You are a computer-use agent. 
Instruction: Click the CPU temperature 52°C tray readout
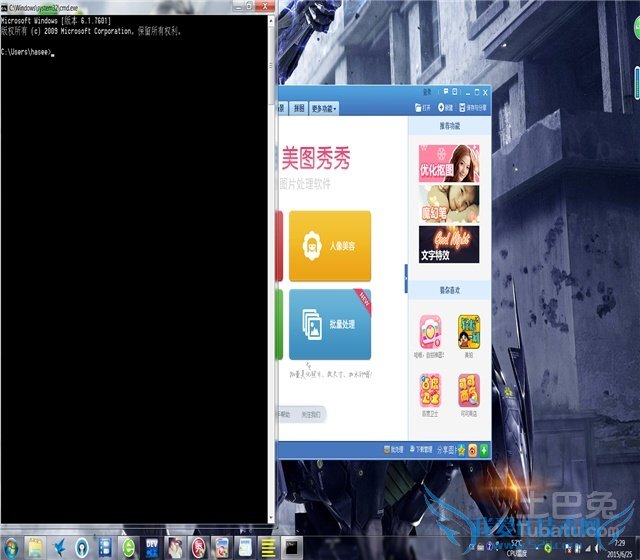click(516, 548)
